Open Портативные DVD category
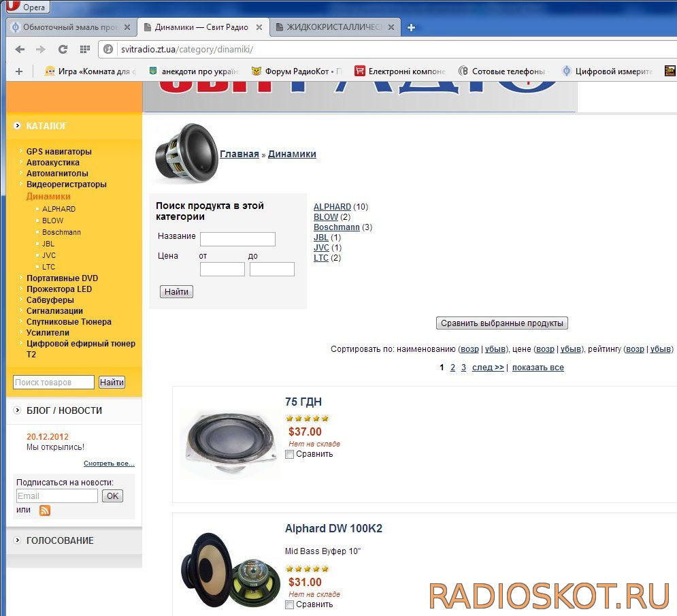This screenshot has width=677, height=616. tap(62, 278)
